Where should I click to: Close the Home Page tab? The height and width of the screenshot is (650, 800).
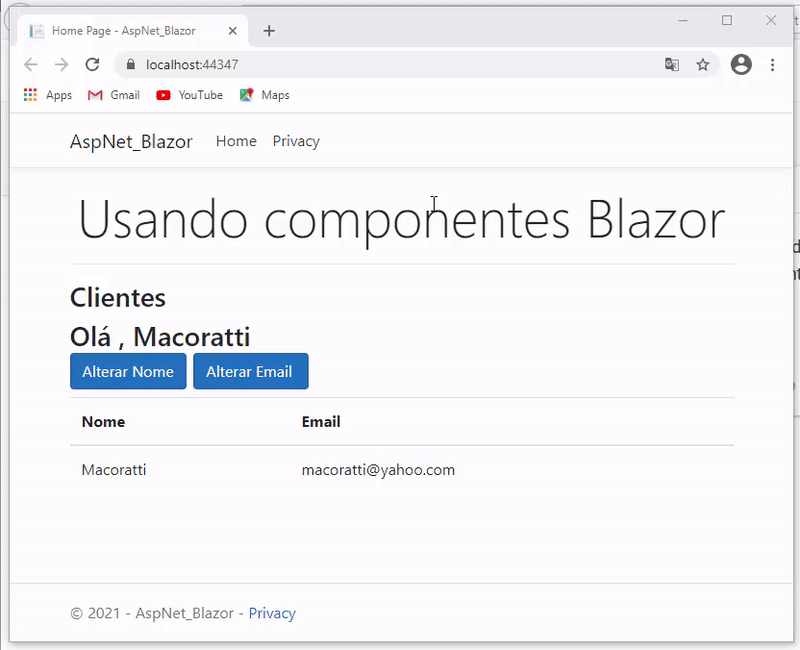(233, 31)
